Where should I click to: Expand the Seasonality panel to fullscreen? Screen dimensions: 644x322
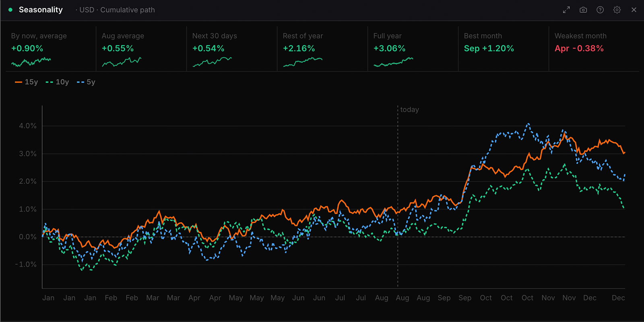[x=566, y=10]
